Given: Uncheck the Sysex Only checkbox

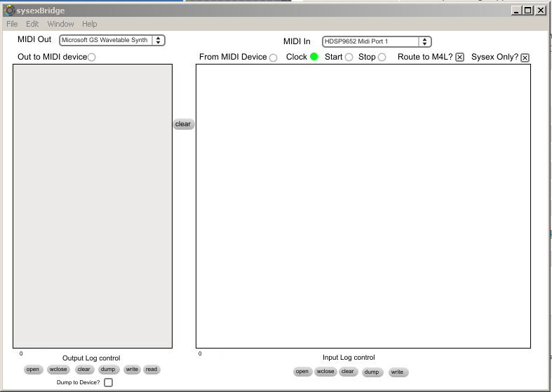Looking at the screenshot, I should tap(525, 58).
